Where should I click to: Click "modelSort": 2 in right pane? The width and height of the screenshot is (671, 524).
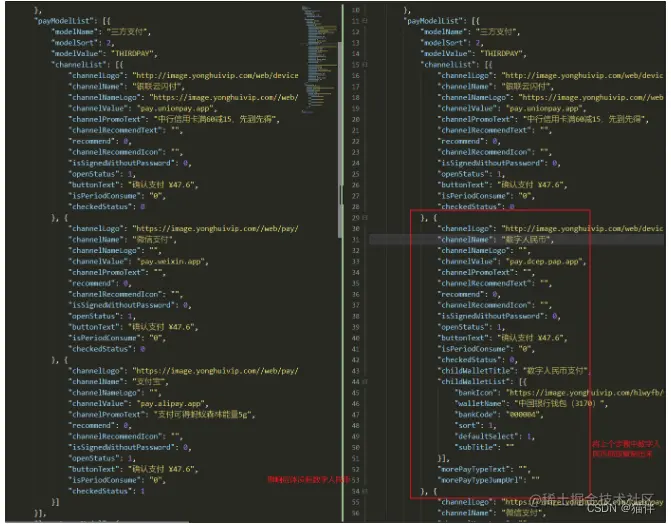[451, 43]
